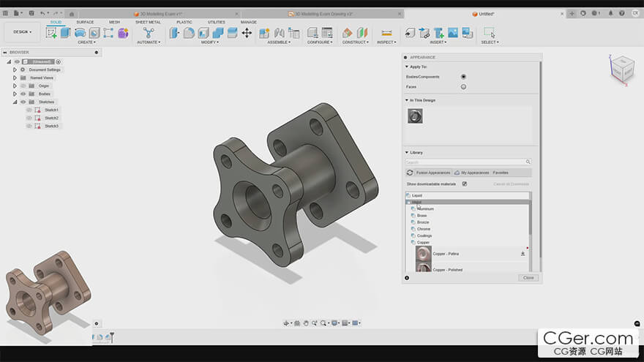Screen dimensions: 644x362
Task: Click the Refresh icon in the Library
Action: point(410,173)
